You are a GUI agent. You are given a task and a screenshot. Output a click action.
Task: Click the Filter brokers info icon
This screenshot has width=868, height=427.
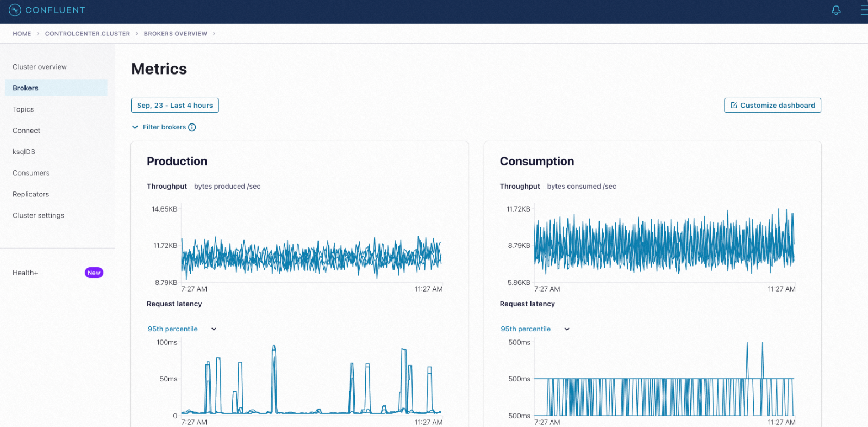click(192, 127)
